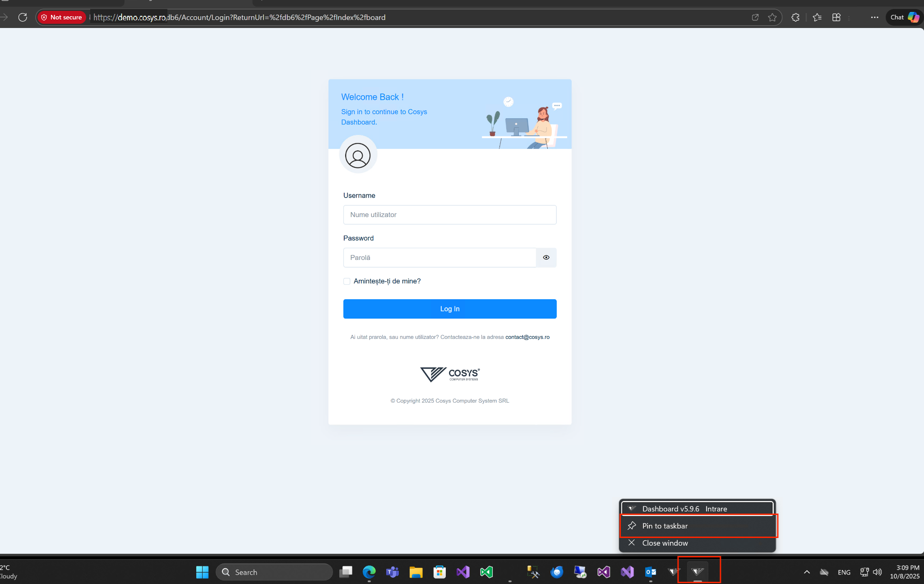Show password with the eye icon
This screenshot has width=924, height=584.
pos(546,258)
